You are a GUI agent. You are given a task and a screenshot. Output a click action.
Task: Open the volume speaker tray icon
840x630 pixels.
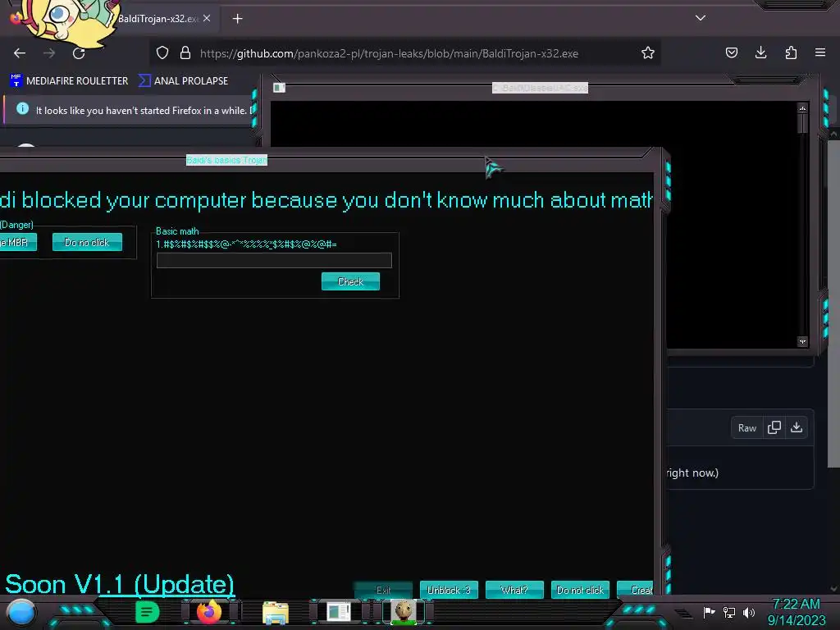tap(749, 612)
